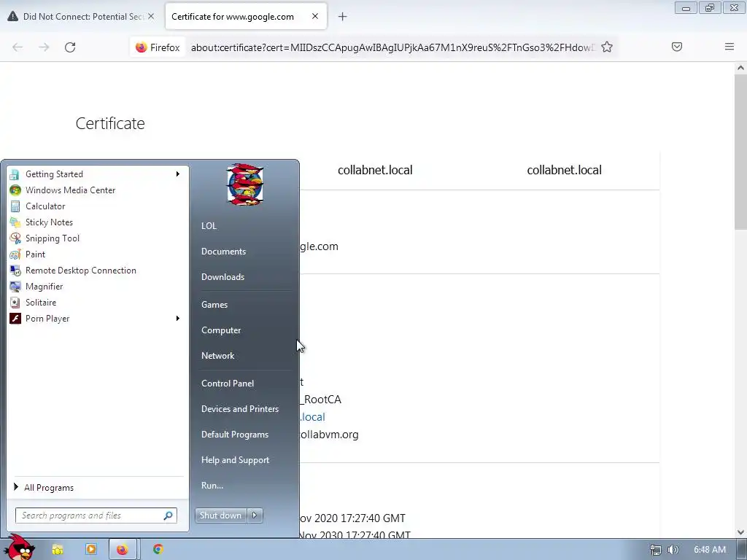Open Control Panel
Viewport: 747px width, 560px height.
coord(228,384)
